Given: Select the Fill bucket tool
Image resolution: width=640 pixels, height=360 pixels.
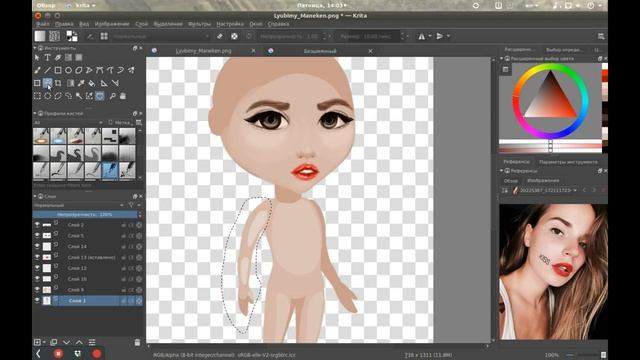Looking at the screenshot, I should pos(91,83).
